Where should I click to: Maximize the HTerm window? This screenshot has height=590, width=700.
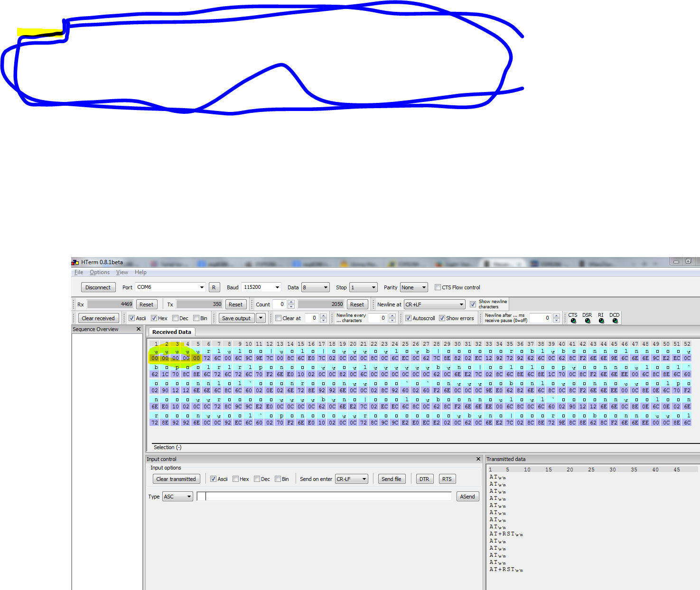coord(688,261)
